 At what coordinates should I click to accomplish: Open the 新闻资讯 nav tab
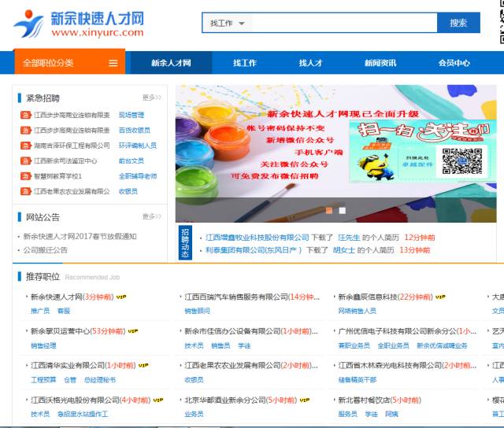[380, 63]
